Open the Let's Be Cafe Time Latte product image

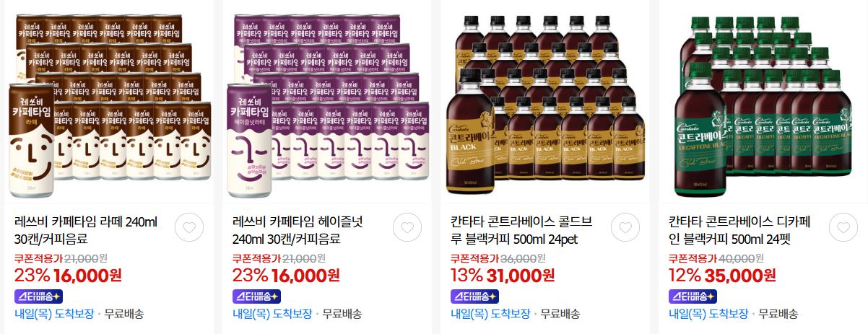[109, 102]
